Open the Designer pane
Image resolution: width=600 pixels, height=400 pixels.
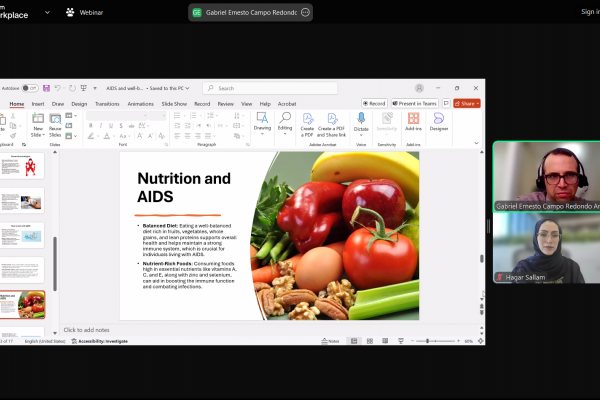coord(438,121)
